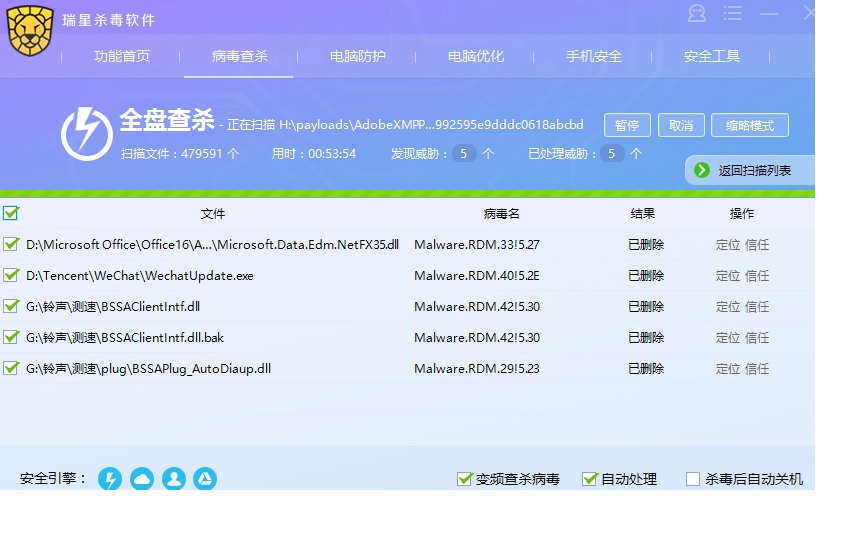
Task: Click the green arrow beside 返回扫描列表
Action: pyautogui.click(x=701, y=170)
